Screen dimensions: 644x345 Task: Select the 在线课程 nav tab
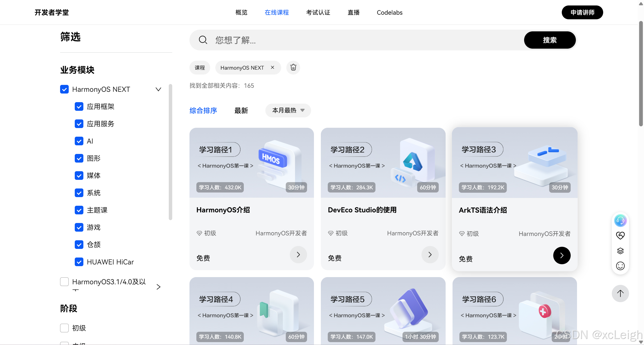point(277,12)
